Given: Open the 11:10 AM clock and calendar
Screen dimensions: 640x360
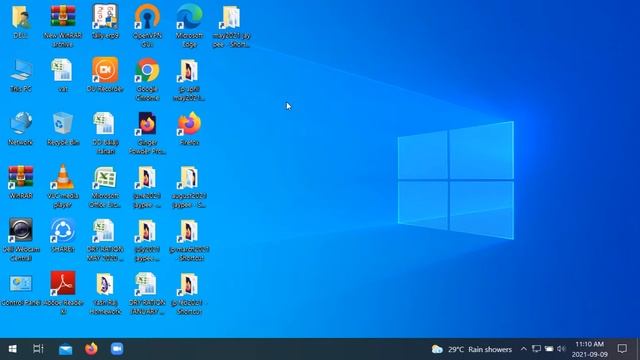Looking at the screenshot, I should coord(589,349).
